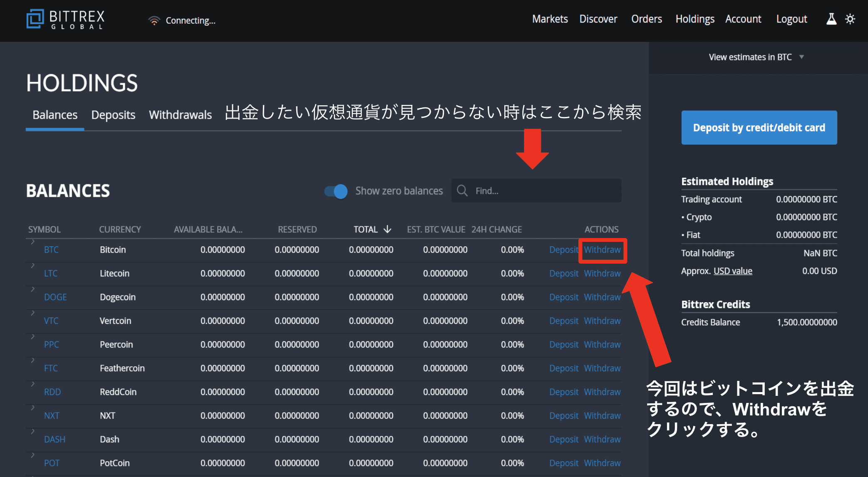This screenshot has width=868, height=477.
Task: Open the Markets menu
Action: (x=550, y=19)
